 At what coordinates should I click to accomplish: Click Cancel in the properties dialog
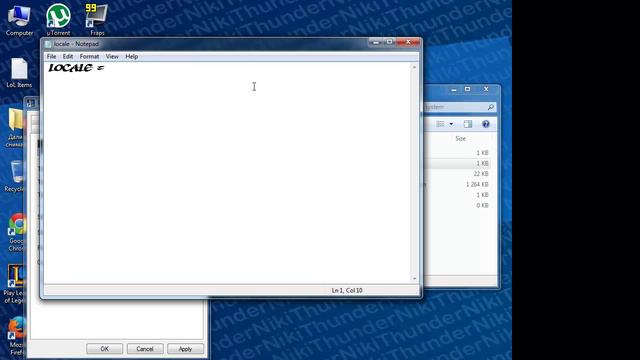coord(145,349)
